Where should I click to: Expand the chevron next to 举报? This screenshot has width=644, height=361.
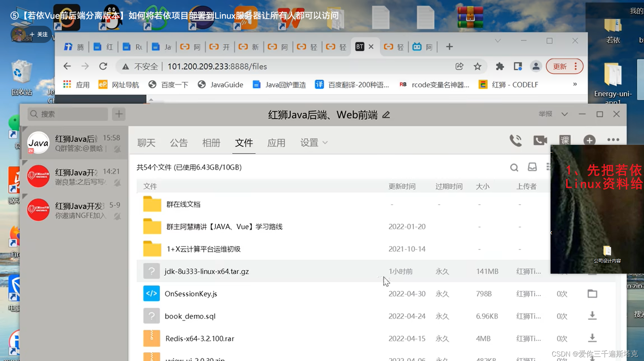tap(565, 114)
